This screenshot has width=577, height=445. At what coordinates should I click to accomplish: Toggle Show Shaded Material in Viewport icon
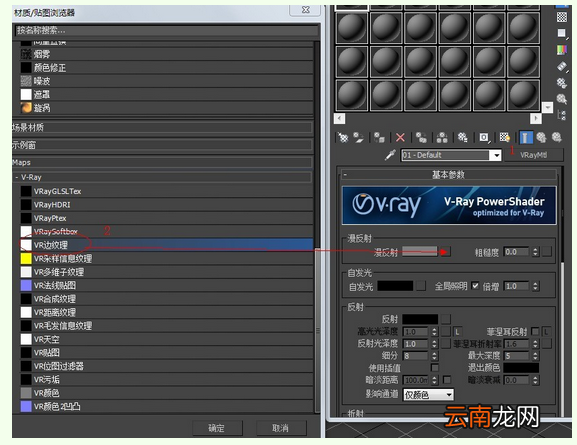505,138
